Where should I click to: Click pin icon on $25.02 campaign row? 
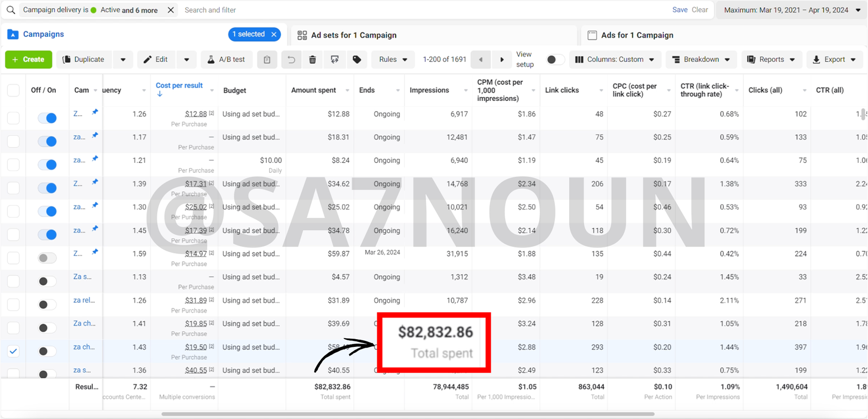tap(95, 205)
